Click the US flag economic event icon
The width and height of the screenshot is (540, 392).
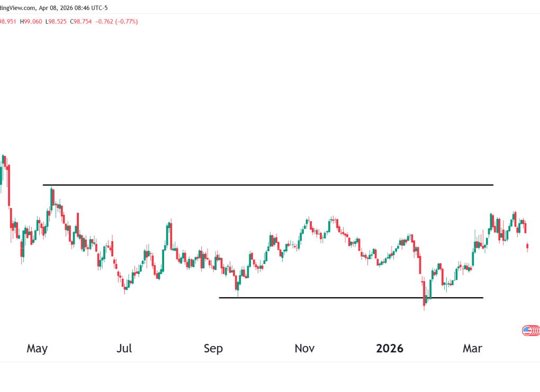click(527, 331)
